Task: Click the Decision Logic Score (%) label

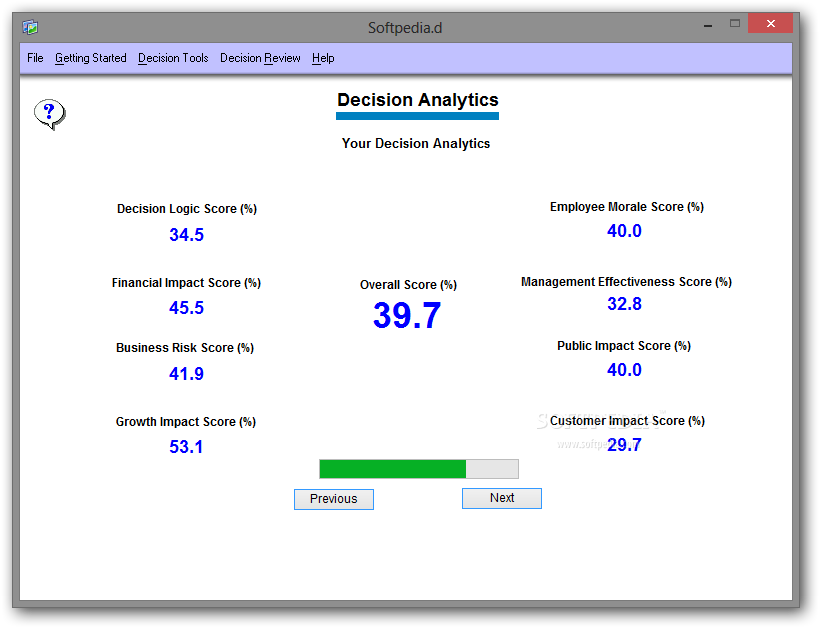Action: (187, 209)
